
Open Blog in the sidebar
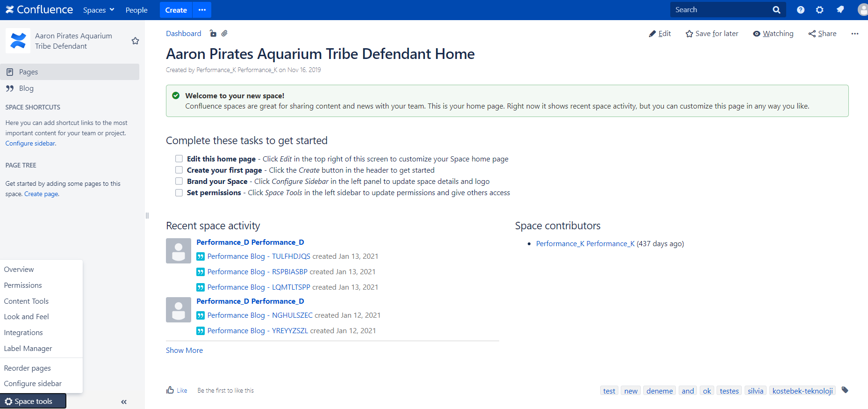(x=70, y=88)
